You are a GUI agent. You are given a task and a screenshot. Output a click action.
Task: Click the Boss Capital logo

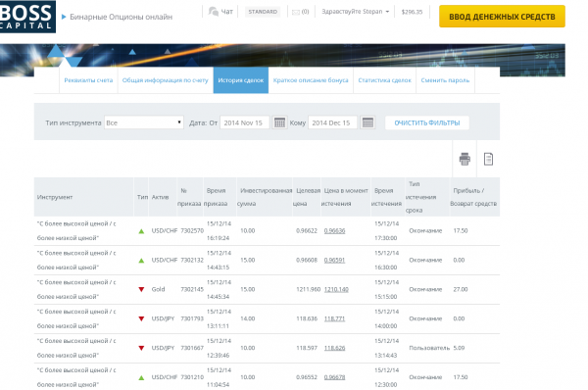point(27,17)
